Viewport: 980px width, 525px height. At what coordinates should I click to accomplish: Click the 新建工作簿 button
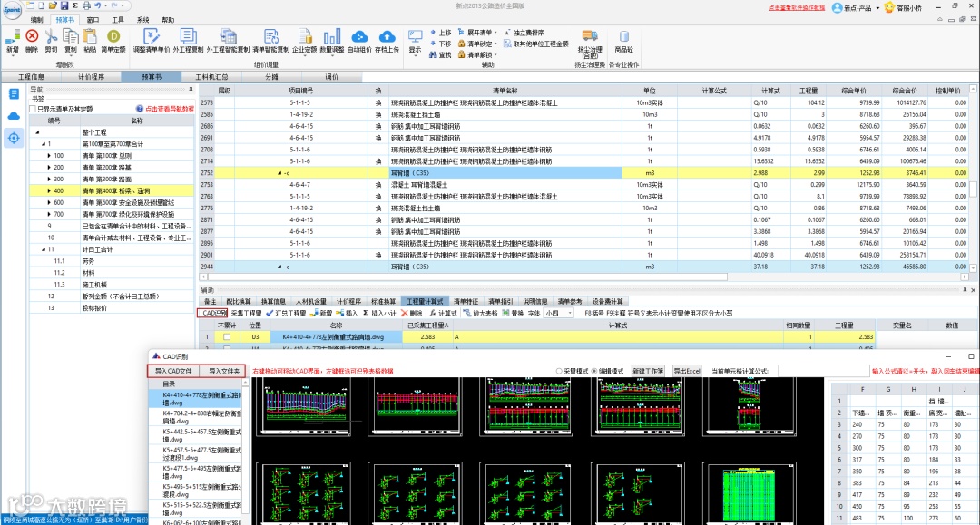[648, 372]
